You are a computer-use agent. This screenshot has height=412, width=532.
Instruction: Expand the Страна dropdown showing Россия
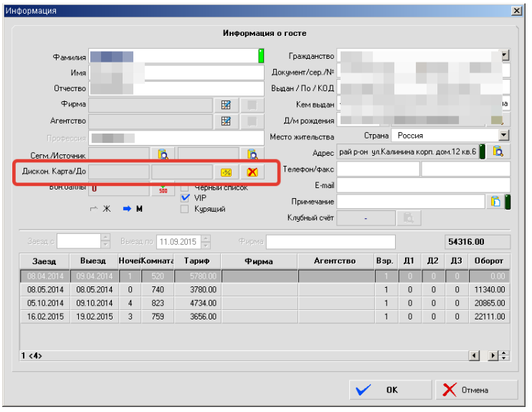tap(503, 135)
